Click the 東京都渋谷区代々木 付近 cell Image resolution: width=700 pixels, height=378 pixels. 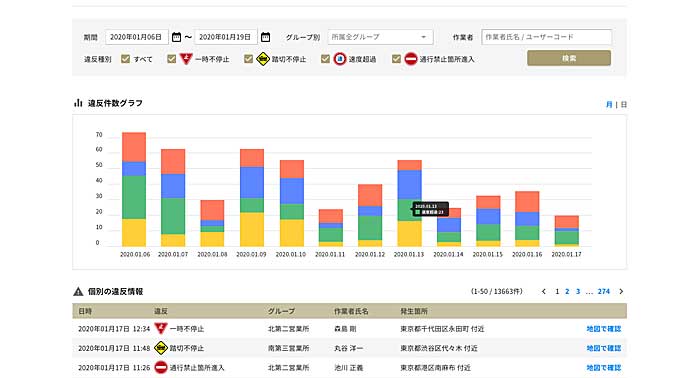pos(439,348)
